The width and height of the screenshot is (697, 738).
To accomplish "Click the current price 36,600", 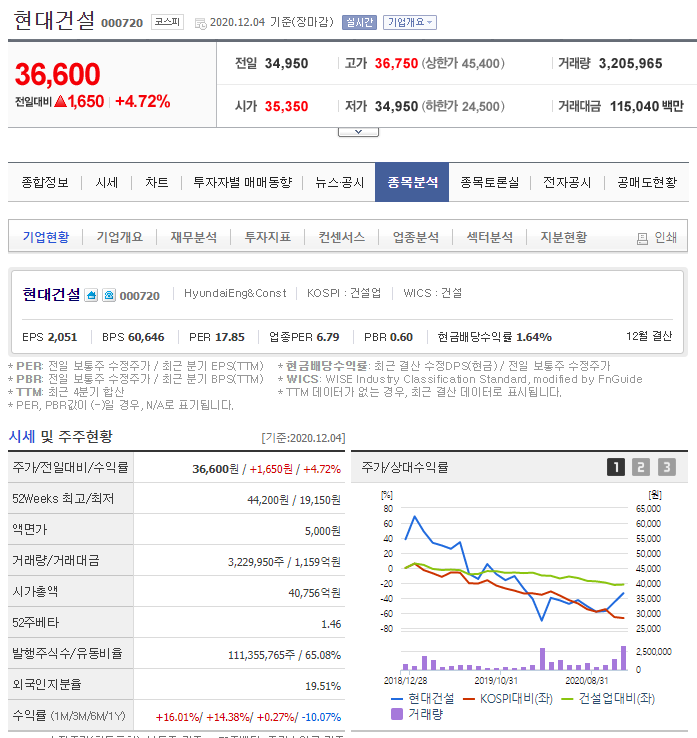I will (x=57, y=74).
